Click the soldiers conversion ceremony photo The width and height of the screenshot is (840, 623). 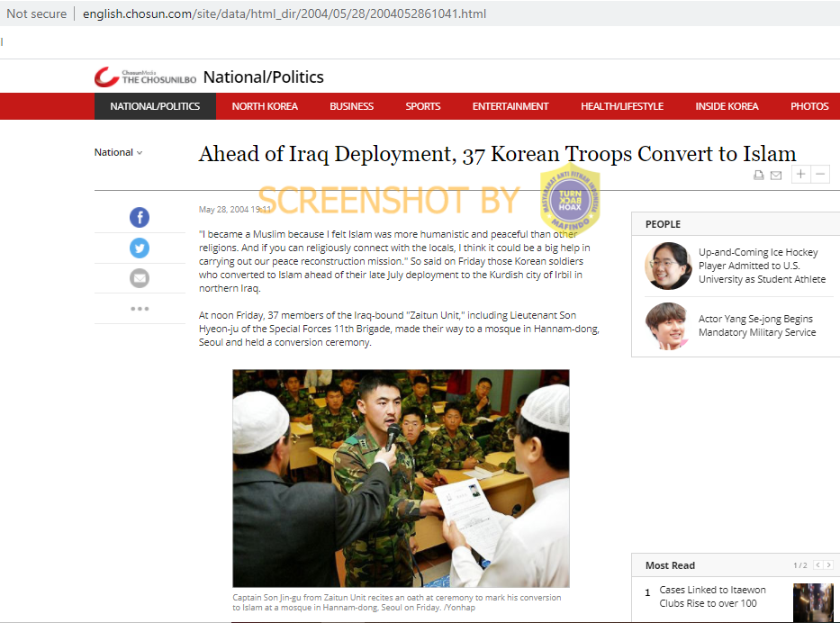(401, 478)
